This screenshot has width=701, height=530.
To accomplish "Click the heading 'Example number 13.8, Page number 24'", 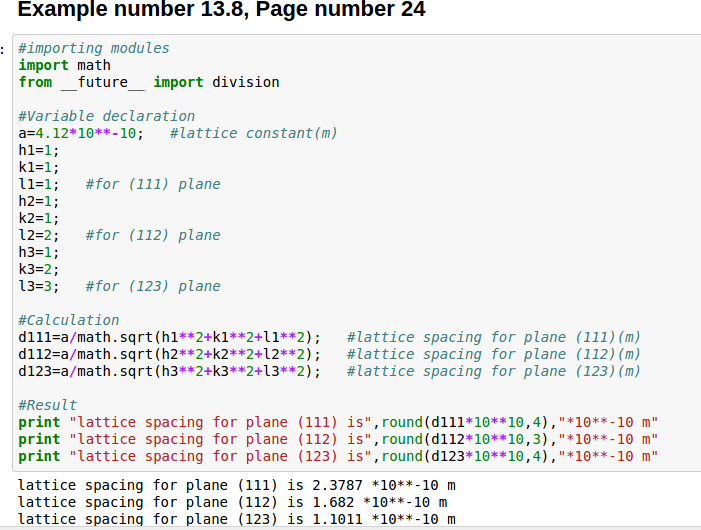I will (222, 11).
